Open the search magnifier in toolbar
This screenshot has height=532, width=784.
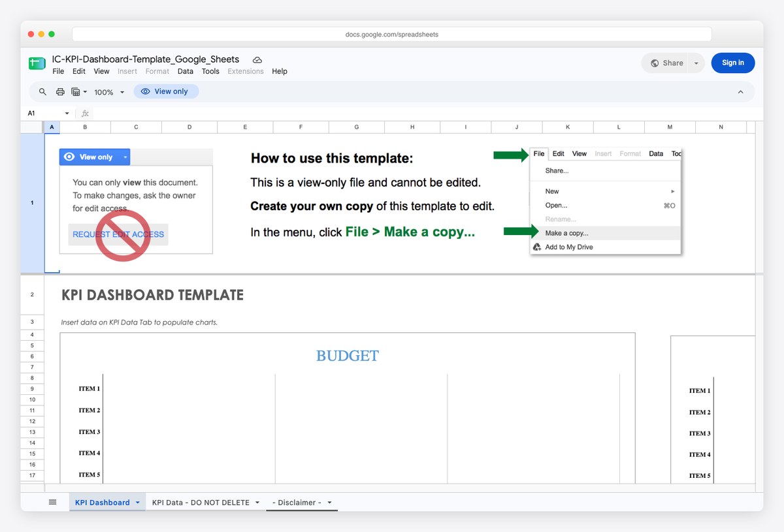point(43,92)
